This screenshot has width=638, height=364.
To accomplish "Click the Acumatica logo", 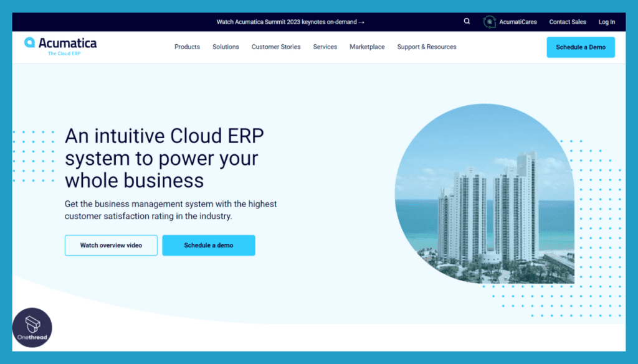I will tap(60, 47).
